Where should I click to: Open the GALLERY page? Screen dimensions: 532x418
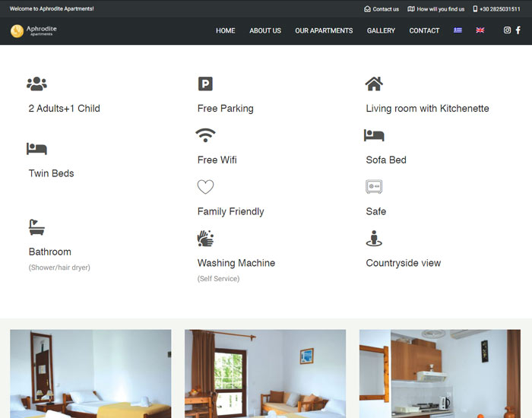pos(381,31)
